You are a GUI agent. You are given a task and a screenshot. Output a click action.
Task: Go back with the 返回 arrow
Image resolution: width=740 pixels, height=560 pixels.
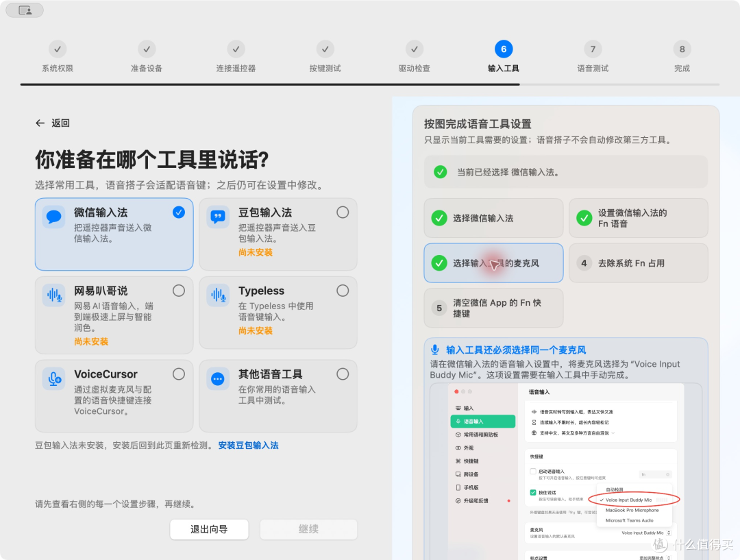[40, 123]
